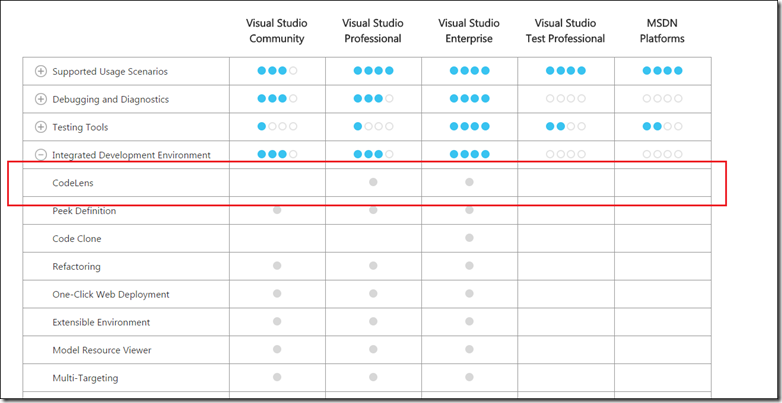Select the Refactoring row label
782x403 pixels.
point(76,267)
